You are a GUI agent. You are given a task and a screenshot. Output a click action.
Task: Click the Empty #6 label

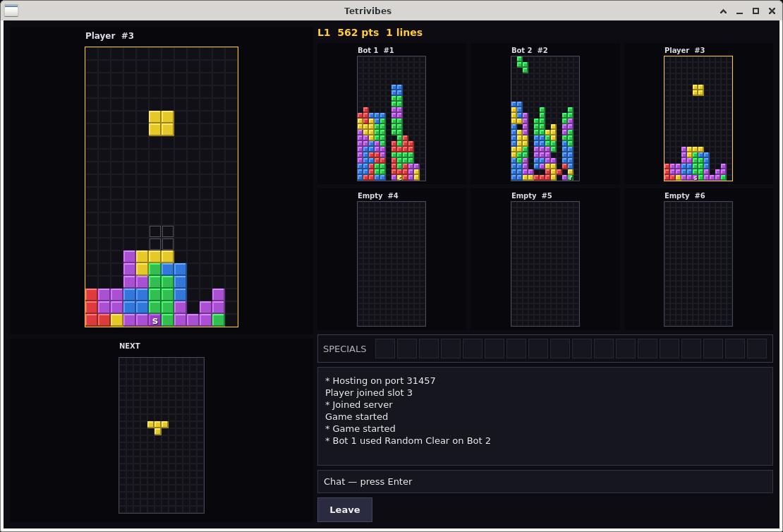[x=685, y=195]
